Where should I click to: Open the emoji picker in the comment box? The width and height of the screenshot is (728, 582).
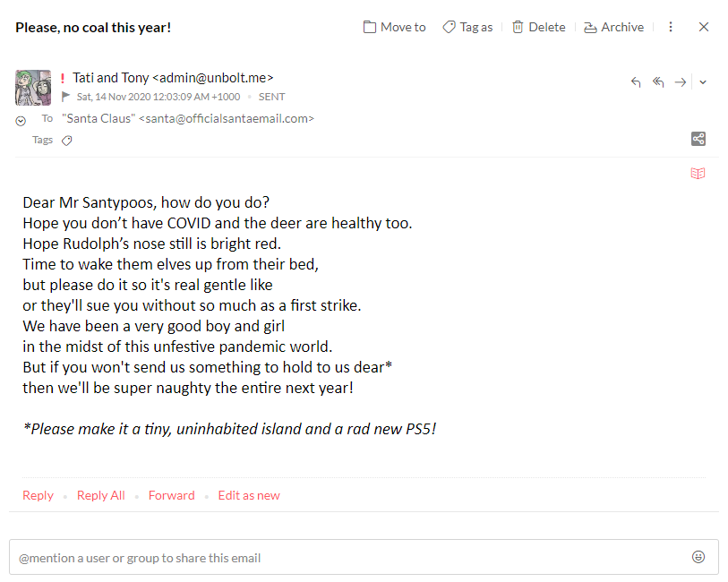pyautogui.click(x=698, y=557)
